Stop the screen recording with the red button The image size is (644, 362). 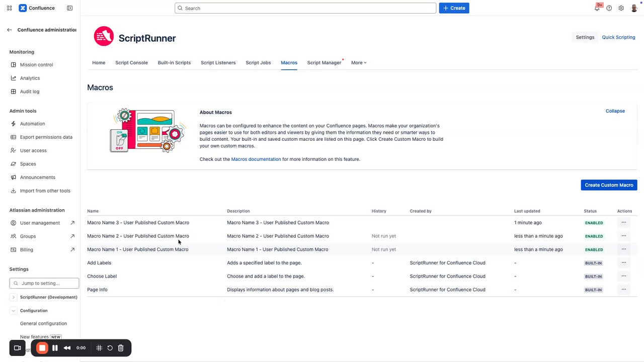[42, 348]
